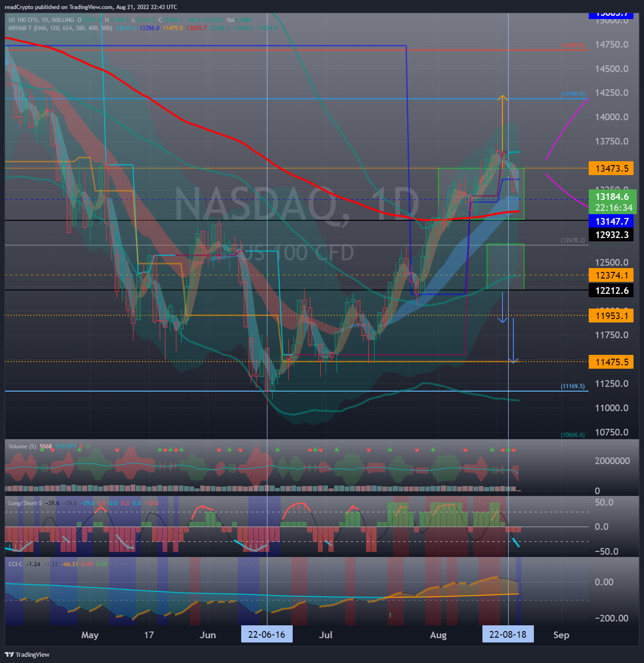644x663 pixels.
Task: Click the 14750.0 price scale value
Action: [x=612, y=44]
